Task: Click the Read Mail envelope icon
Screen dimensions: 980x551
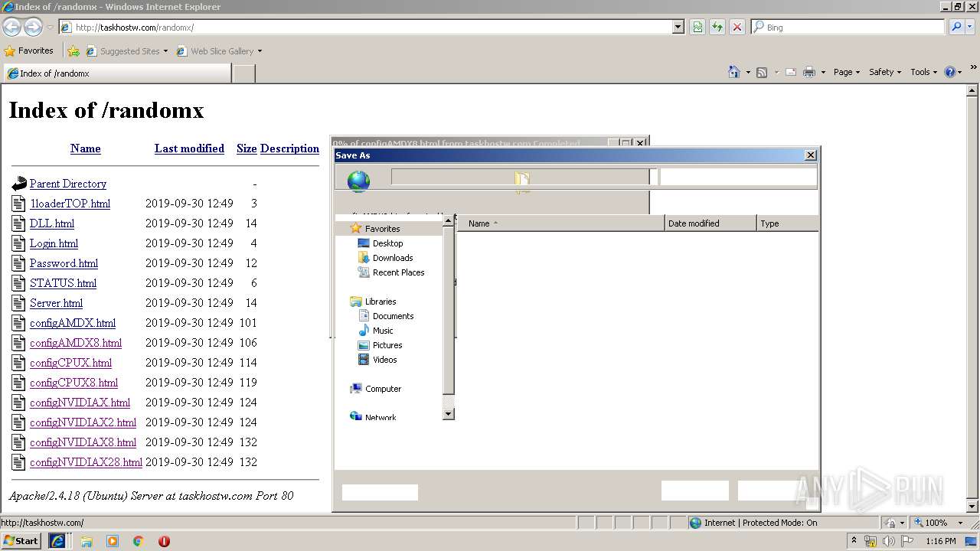Action: click(x=791, y=72)
